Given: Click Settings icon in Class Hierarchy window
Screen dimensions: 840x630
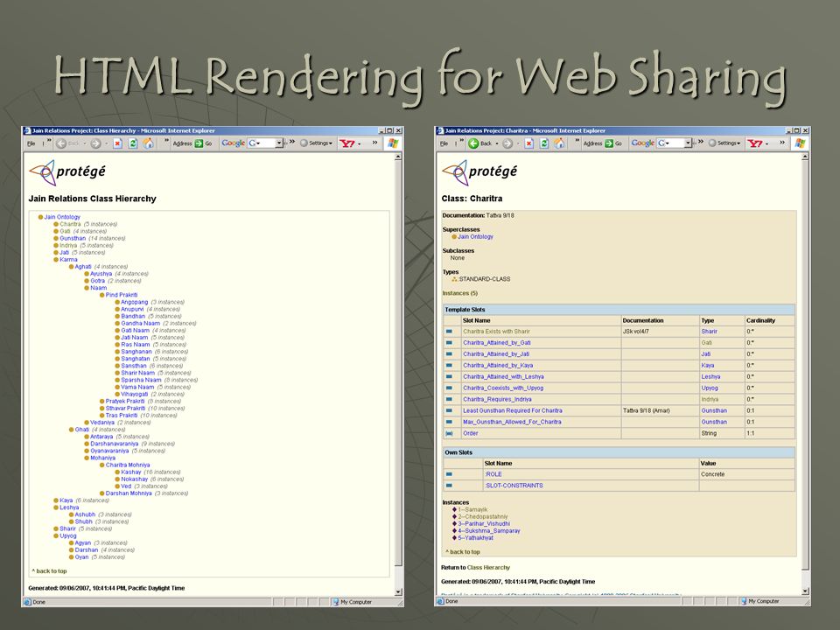Looking at the screenshot, I should point(304,143).
